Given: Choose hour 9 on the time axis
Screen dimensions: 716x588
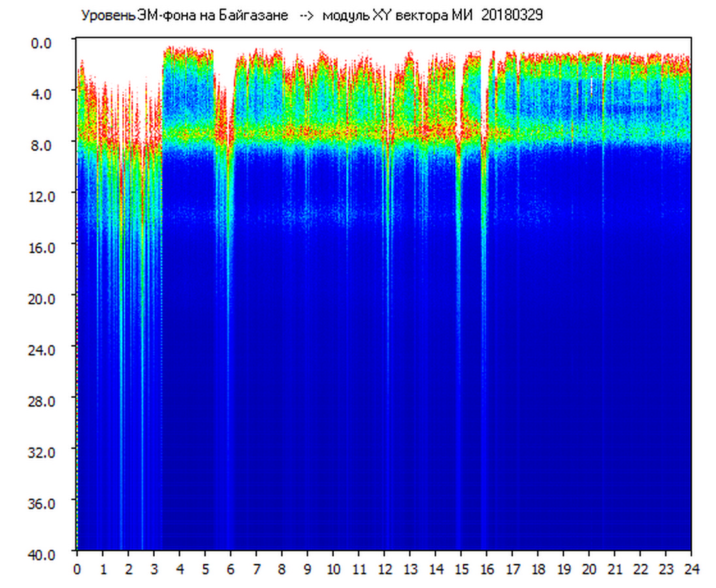Looking at the screenshot, I should point(307,569).
